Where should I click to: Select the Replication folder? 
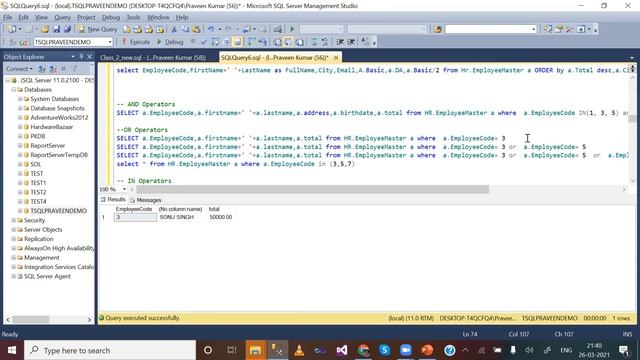click(x=38, y=239)
